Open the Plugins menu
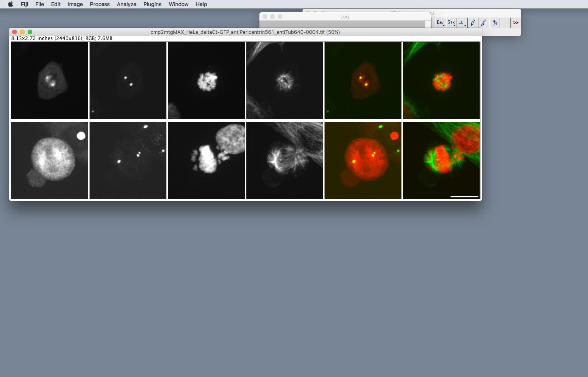 (153, 4)
